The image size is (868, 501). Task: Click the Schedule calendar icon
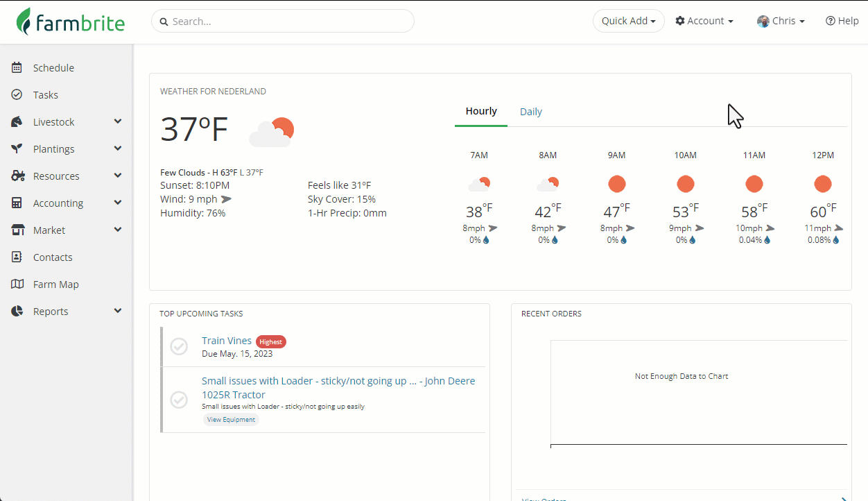(x=17, y=67)
